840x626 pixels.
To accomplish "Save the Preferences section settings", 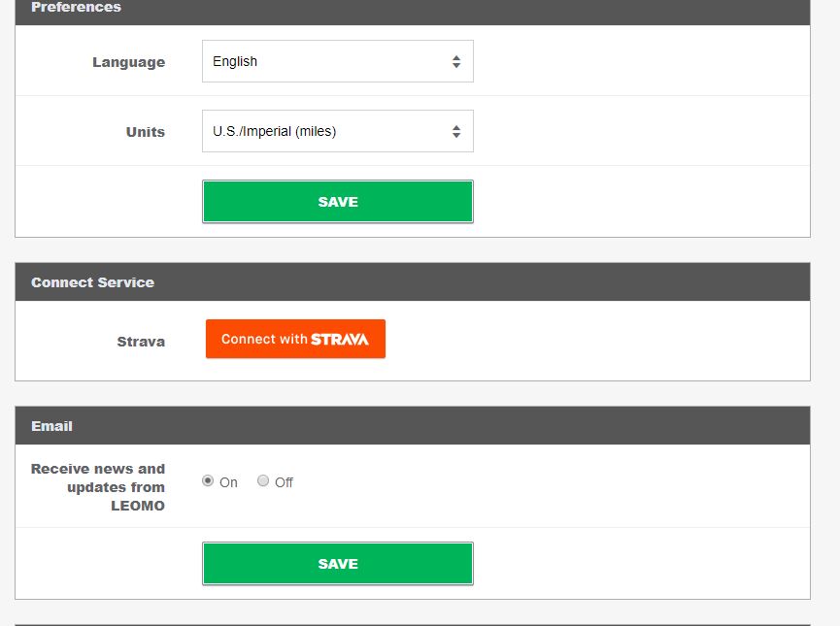I will click(x=337, y=202).
